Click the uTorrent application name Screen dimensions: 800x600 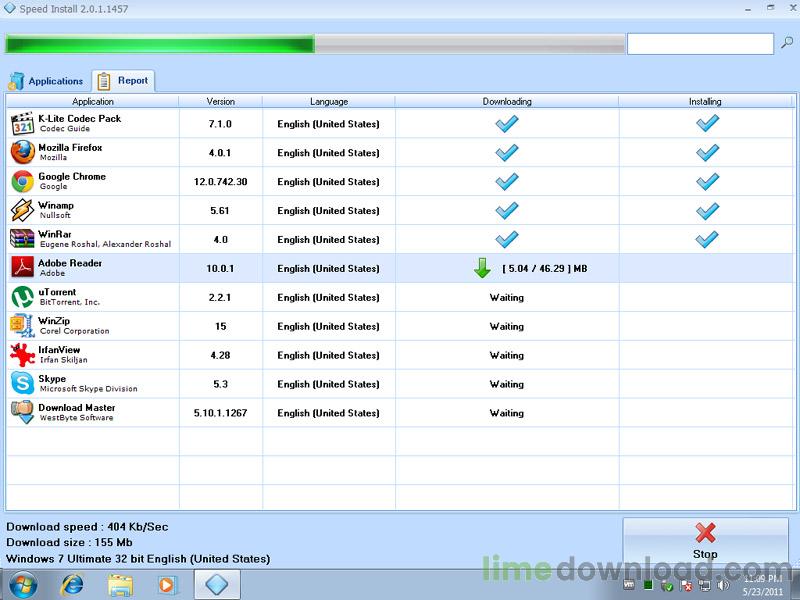tap(57, 292)
